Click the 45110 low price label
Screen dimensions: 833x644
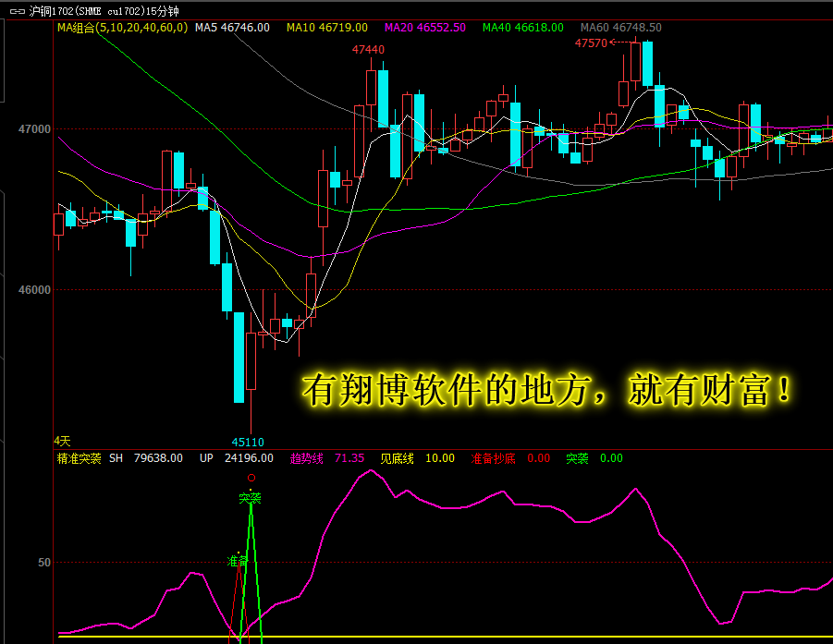click(x=248, y=442)
